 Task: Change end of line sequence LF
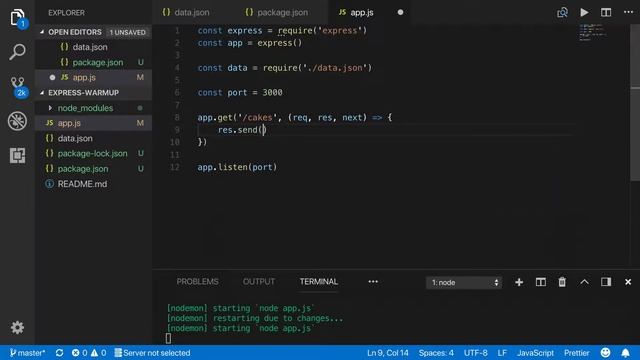pos(502,353)
